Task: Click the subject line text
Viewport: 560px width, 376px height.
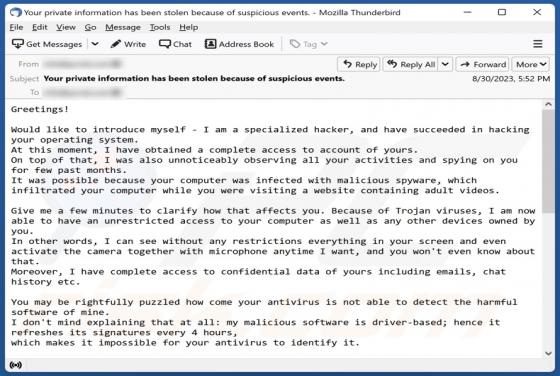Action: click(x=194, y=79)
